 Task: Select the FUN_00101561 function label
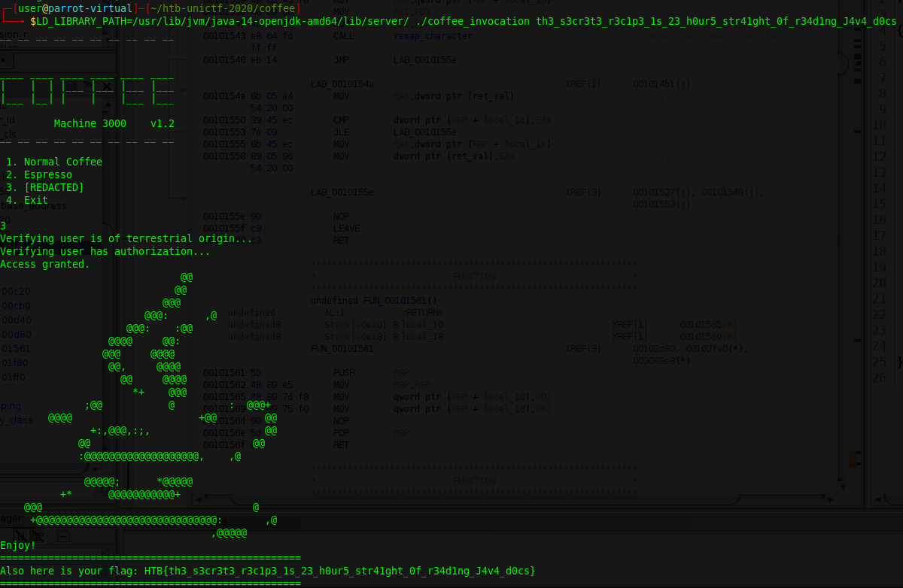click(x=342, y=349)
